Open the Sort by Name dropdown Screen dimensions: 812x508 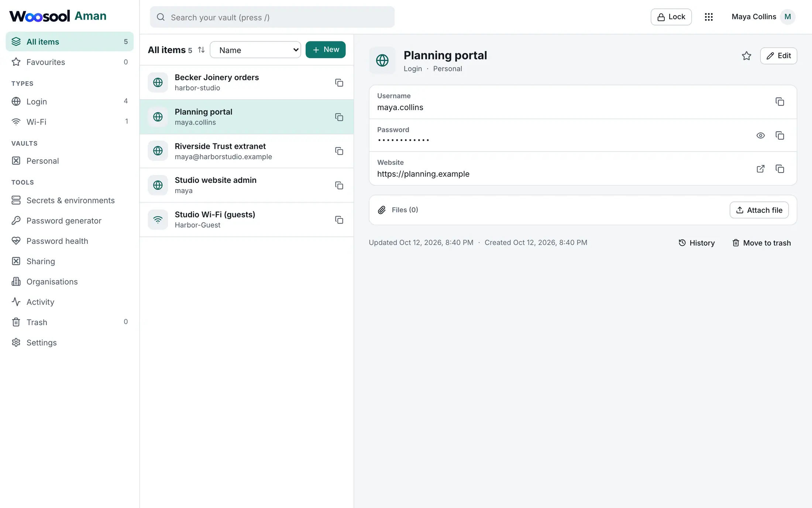click(x=255, y=50)
